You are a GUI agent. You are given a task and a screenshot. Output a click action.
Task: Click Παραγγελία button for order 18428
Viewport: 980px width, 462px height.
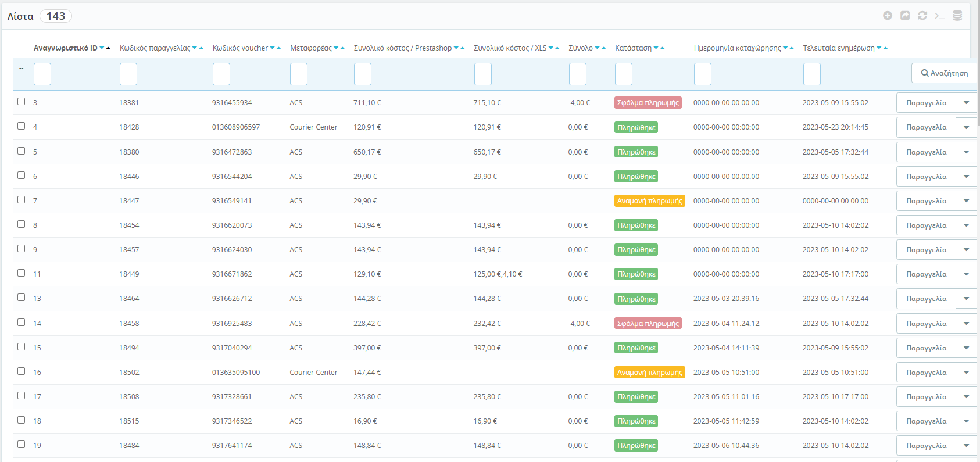tap(927, 127)
